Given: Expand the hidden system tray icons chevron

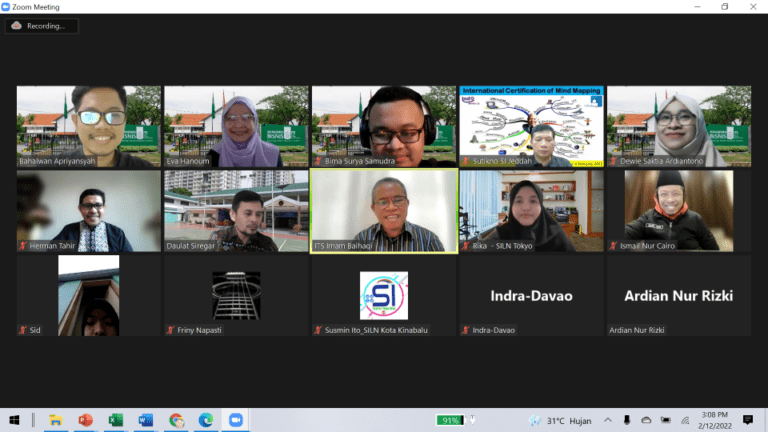Looking at the screenshot, I should [609, 420].
